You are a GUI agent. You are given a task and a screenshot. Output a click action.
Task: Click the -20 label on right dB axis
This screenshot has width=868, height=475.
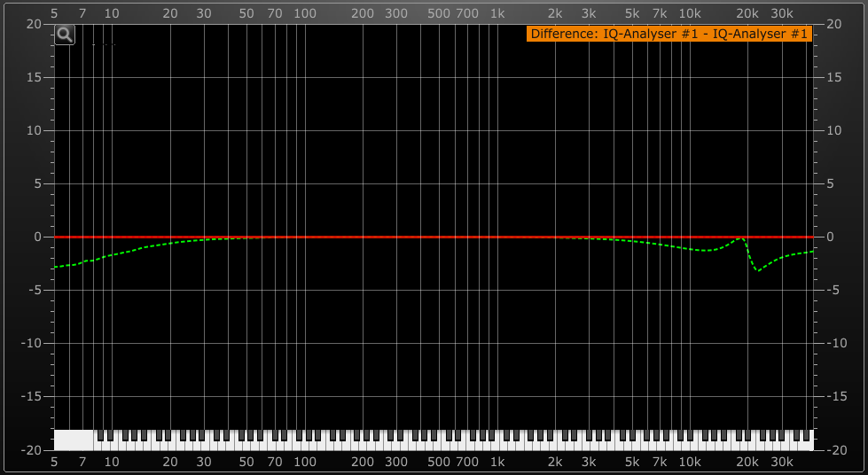(x=834, y=450)
